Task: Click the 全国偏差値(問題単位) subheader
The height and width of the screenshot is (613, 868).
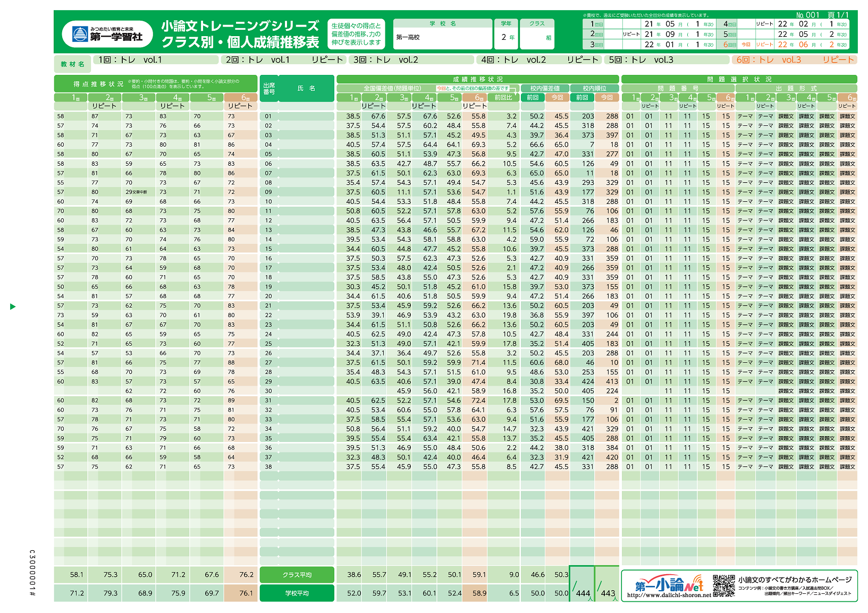Action: tap(392, 88)
